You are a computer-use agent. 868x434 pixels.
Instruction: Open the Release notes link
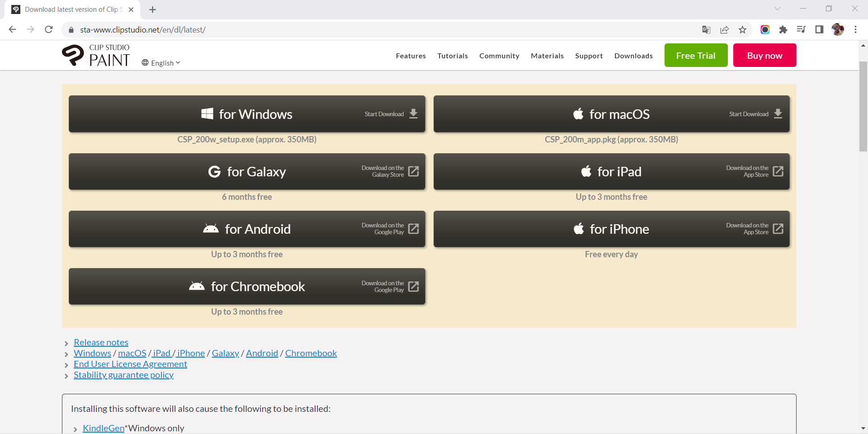pyautogui.click(x=101, y=342)
